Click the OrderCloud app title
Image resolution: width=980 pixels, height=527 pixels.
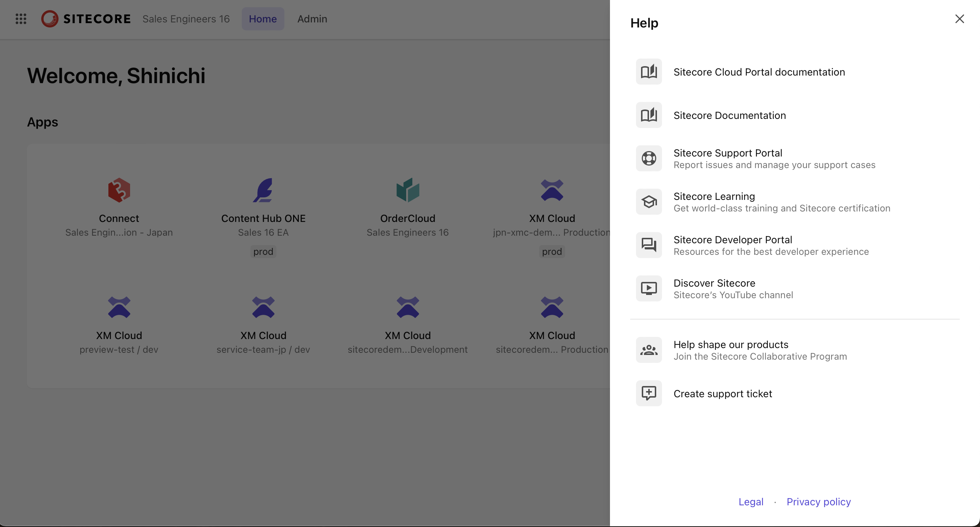[x=408, y=218]
